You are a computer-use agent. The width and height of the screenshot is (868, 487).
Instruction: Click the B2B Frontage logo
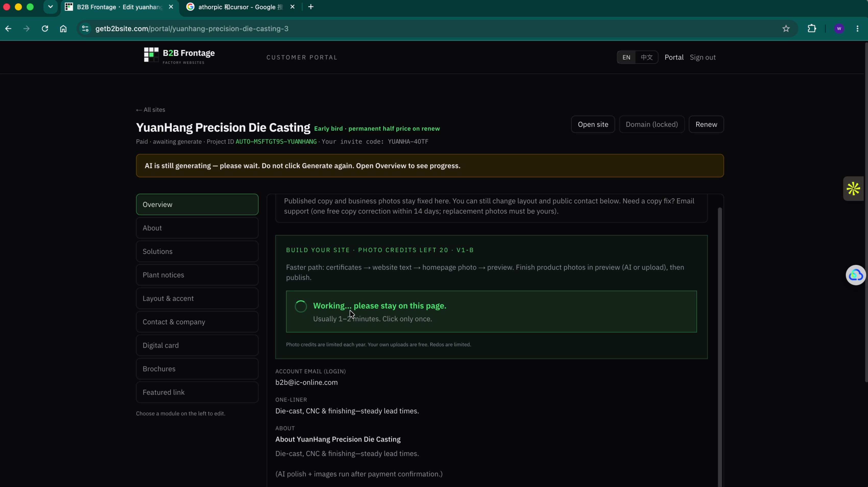pos(179,56)
